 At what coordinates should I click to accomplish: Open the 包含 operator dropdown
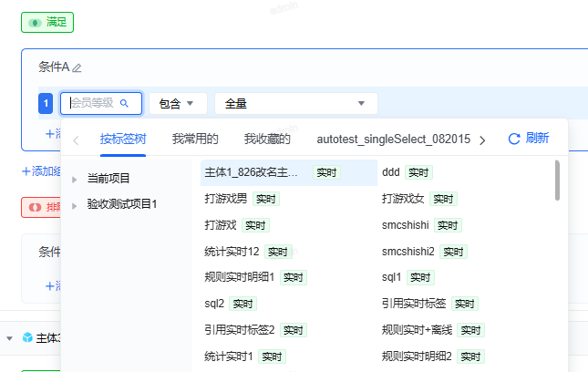pos(178,104)
